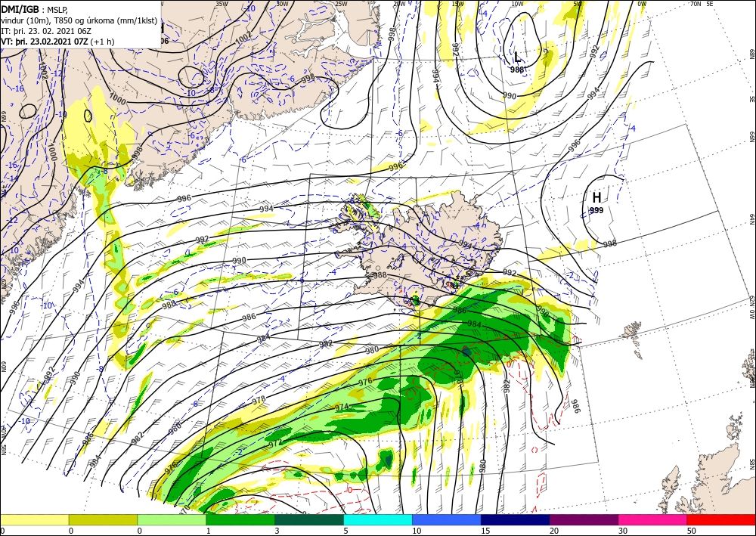Image resolution: width=756 pixels, height=536 pixels.
Task: Click the 974 isobar label
Action: click(342, 407)
